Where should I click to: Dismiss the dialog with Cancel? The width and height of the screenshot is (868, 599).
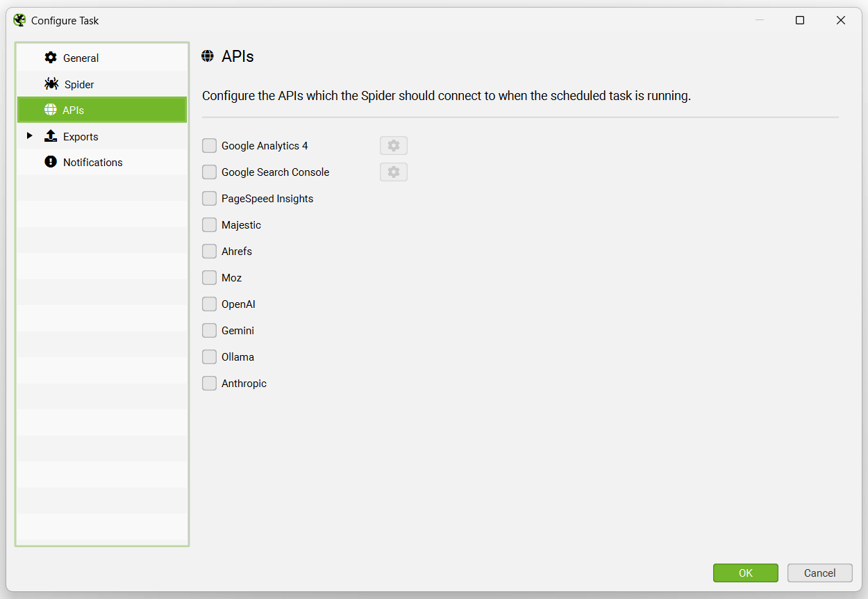(819, 573)
